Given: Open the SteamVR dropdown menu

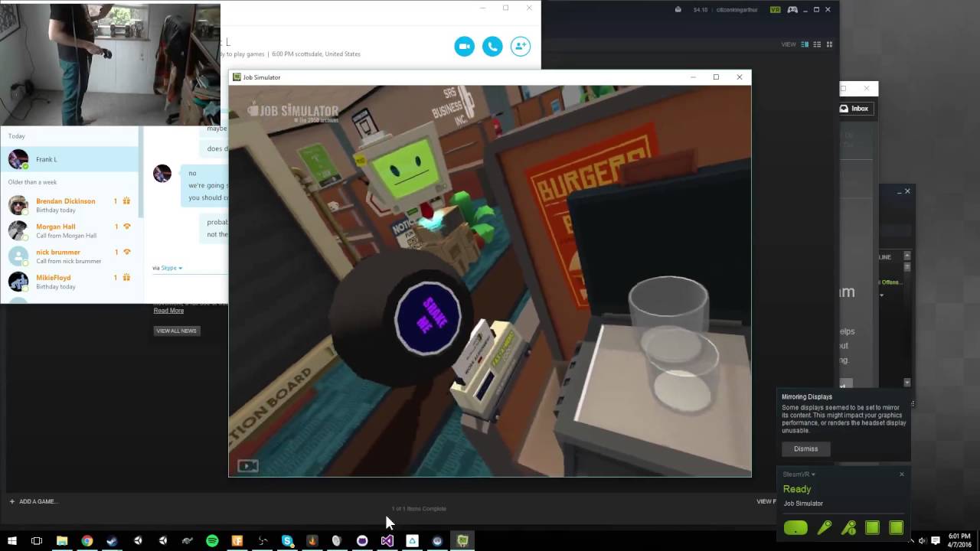Looking at the screenshot, I should click(799, 474).
